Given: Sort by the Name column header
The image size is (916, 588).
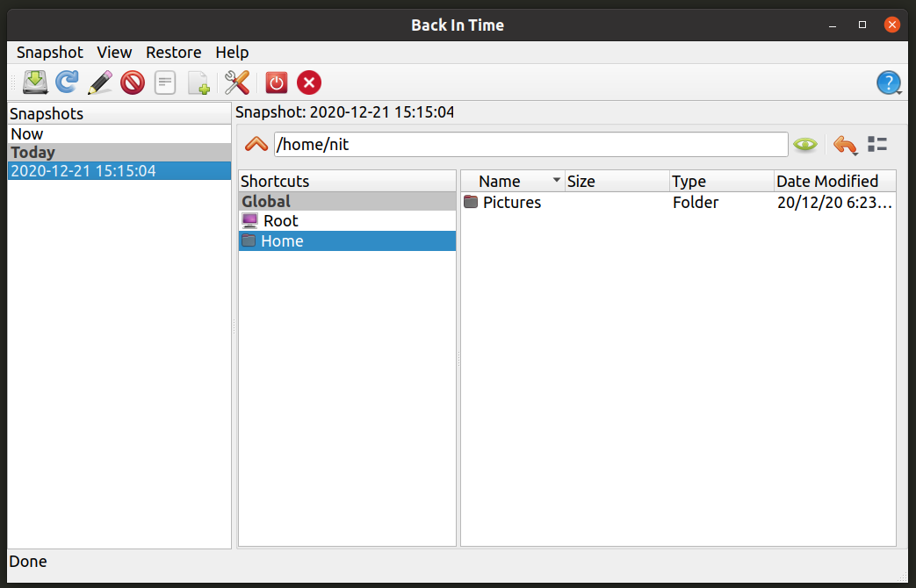Looking at the screenshot, I should pyautogui.click(x=513, y=181).
